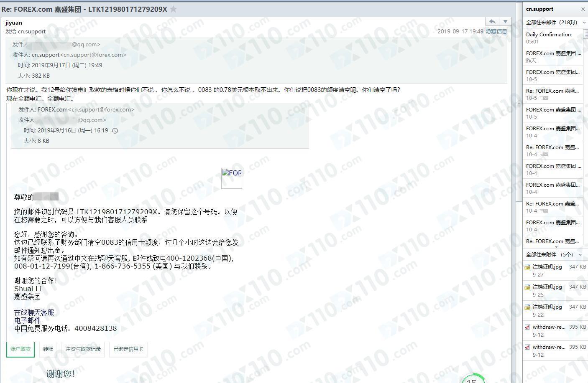Screen dimensions: 588x383
Task: Open the 已绑定信用卡 tab
Action: pyautogui.click(x=128, y=349)
